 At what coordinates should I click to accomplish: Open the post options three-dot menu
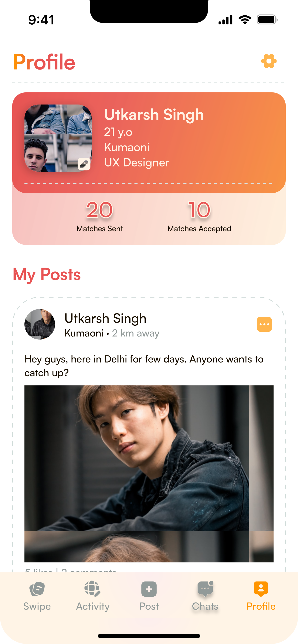pyautogui.click(x=264, y=324)
